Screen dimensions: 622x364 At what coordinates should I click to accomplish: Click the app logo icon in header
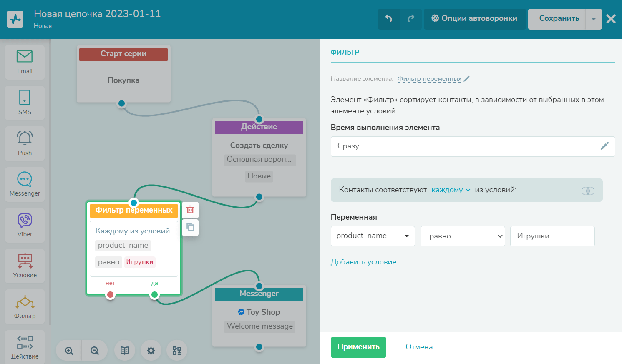[x=15, y=19]
